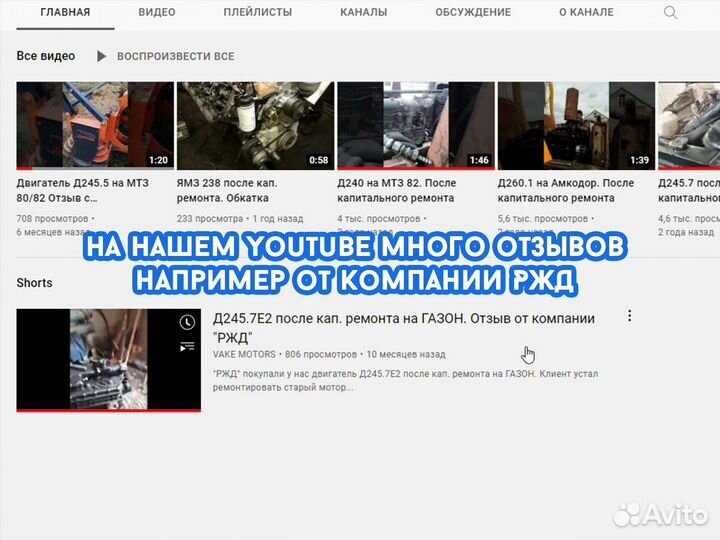Open title Д240 на МТЗ 82

tap(397, 191)
